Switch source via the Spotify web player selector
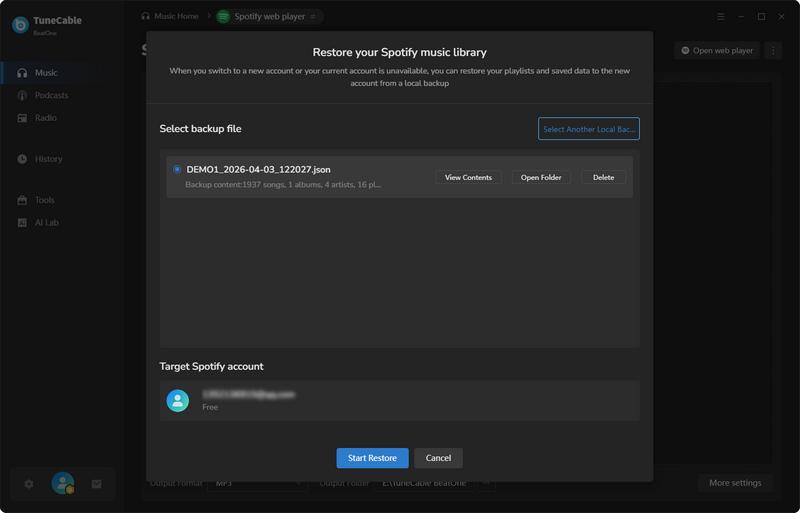This screenshot has height=513, width=800. (x=270, y=17)
